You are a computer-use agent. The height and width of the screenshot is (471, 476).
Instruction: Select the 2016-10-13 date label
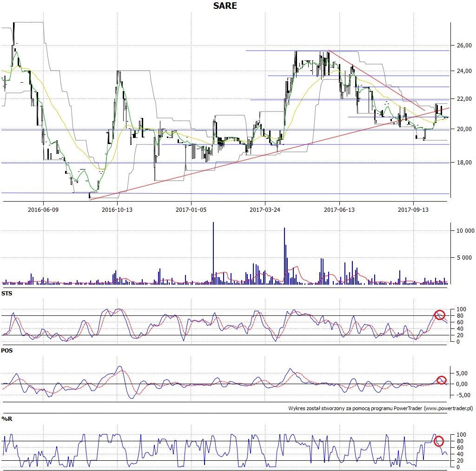[117, 209]
